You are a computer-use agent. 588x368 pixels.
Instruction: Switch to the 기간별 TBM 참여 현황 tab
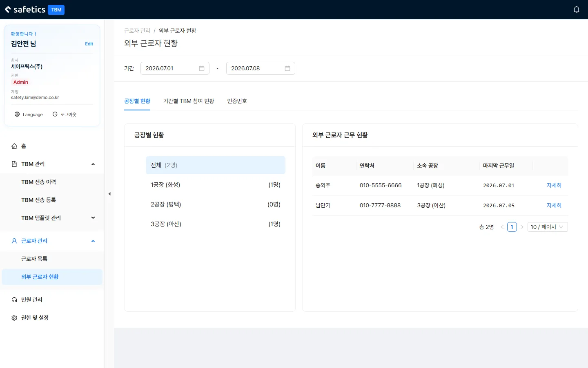tap(189, 101)
